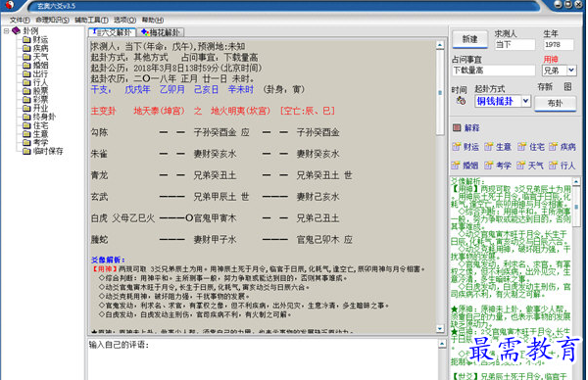588x380 pixels.
Task: Click the 布卦 button
Action: pos(555,104)
